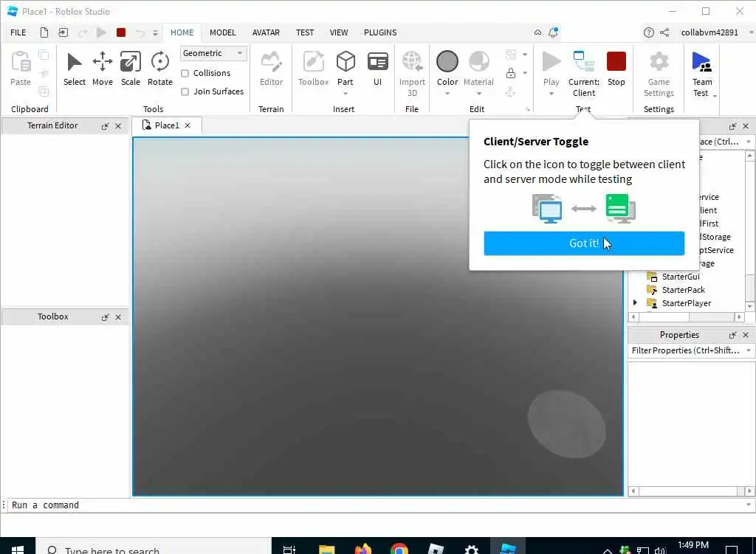Open the quick access toolbar customize arrow
Screen dimensions: 756x554
coord(155,32)
